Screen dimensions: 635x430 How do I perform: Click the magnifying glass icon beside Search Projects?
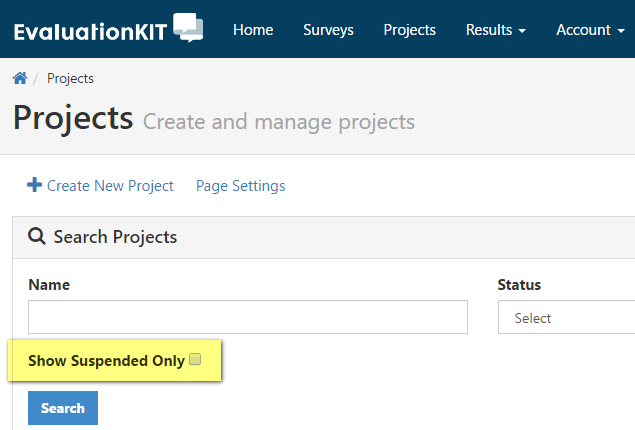[36, 236]
